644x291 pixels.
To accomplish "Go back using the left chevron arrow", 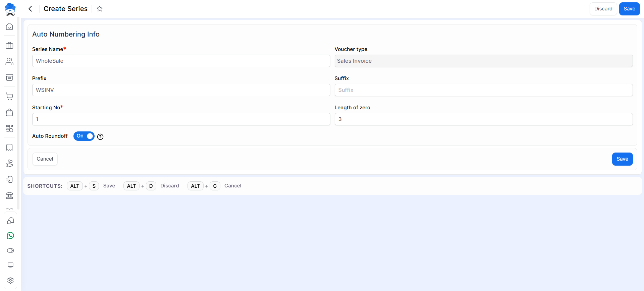I will [30, 9].
